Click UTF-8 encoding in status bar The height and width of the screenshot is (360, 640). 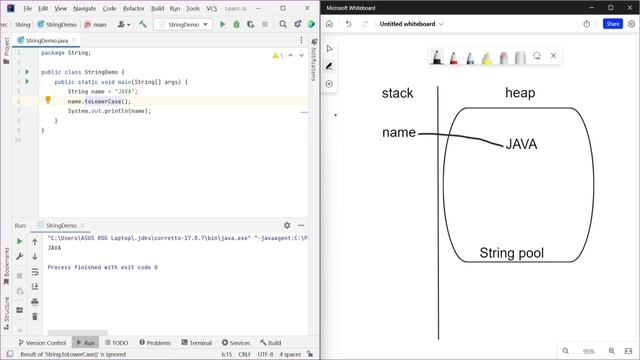(x=265, y=354)
